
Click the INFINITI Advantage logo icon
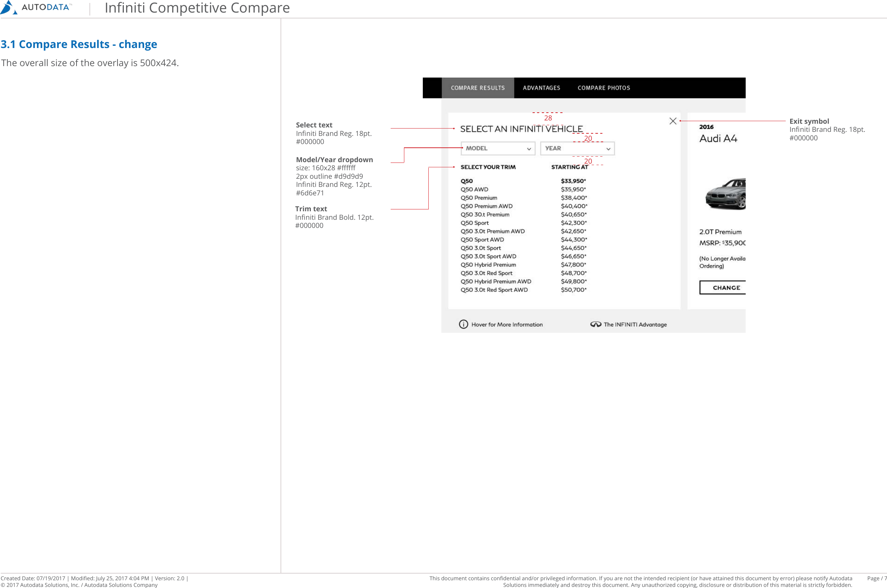tap(596, 324)
